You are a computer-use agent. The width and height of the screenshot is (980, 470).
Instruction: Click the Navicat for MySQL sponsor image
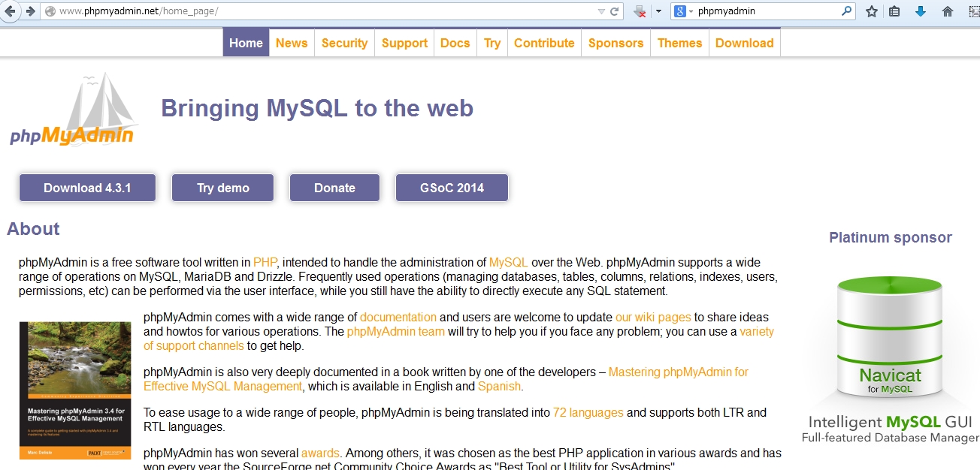[x=891, y=359]
